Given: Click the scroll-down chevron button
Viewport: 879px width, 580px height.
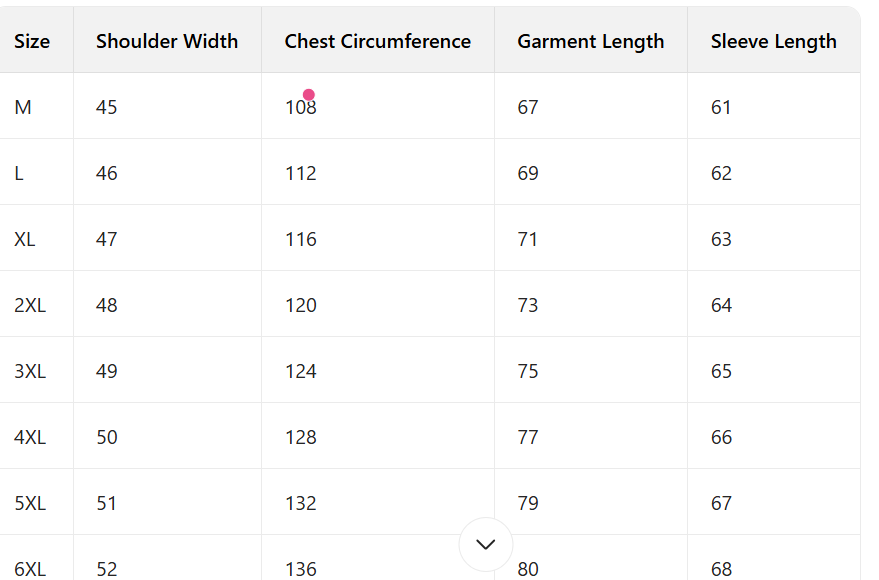Looking at the screenshot, I should pos(486,544).
